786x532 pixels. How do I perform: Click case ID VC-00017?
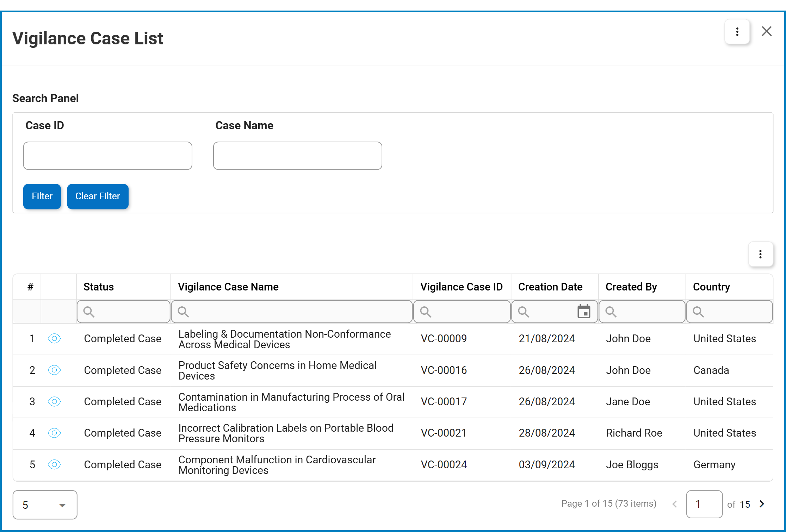coord(444,402)
